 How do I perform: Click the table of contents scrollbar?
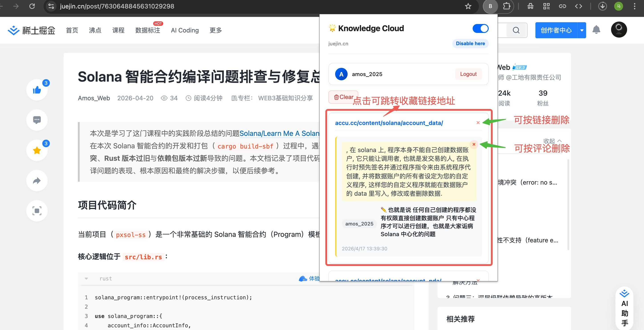click(x=568, y=205)
